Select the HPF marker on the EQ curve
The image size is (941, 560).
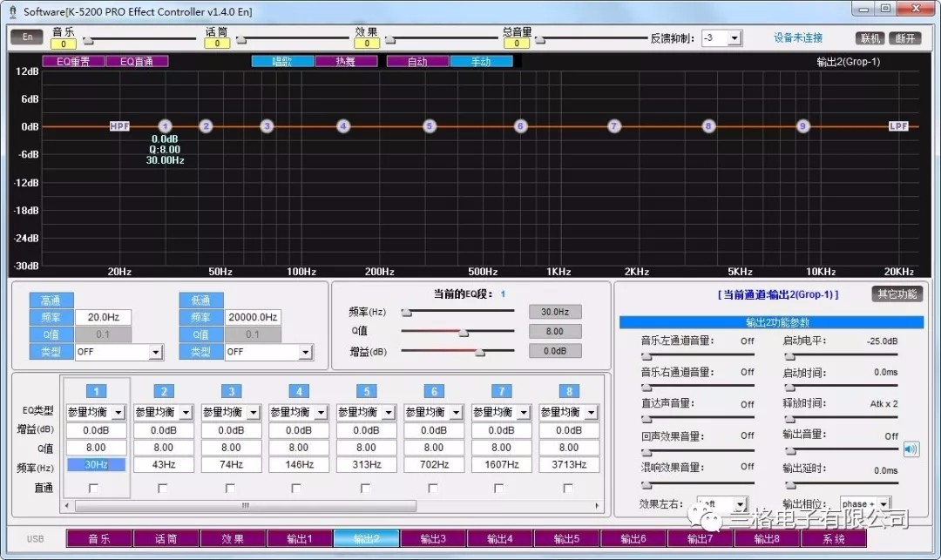pyautogui.click(x=119, y=126)
